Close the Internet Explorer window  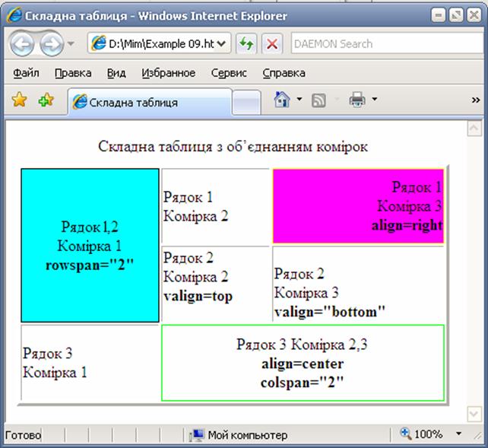(x=474, y=15)
